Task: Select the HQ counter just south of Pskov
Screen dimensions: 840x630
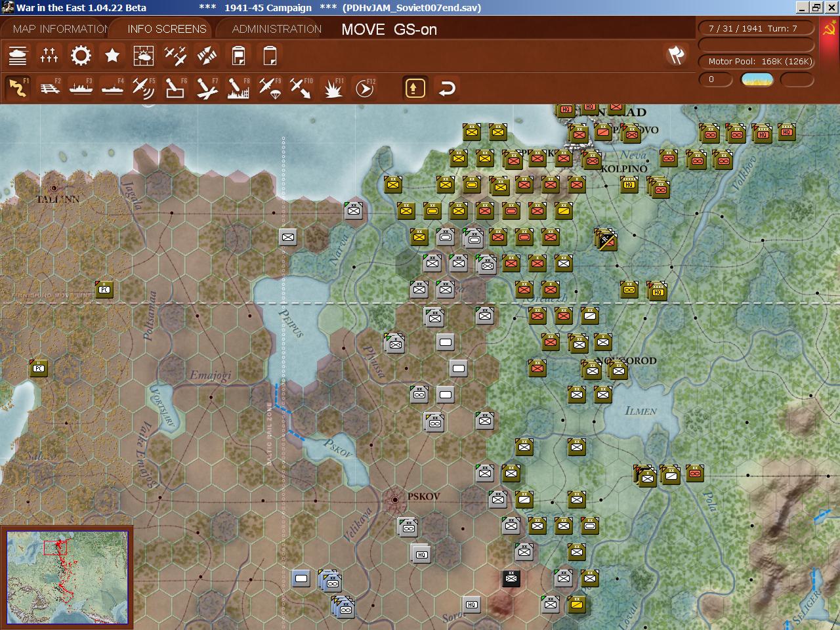Action: pyautogui.click(x=421, y=553)
